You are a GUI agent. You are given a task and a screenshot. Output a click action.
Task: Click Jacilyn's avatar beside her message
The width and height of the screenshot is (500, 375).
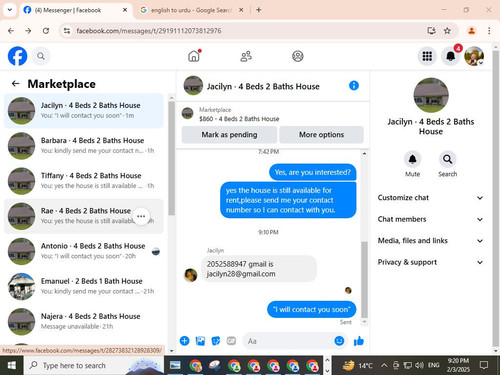(x=191, y=275)
